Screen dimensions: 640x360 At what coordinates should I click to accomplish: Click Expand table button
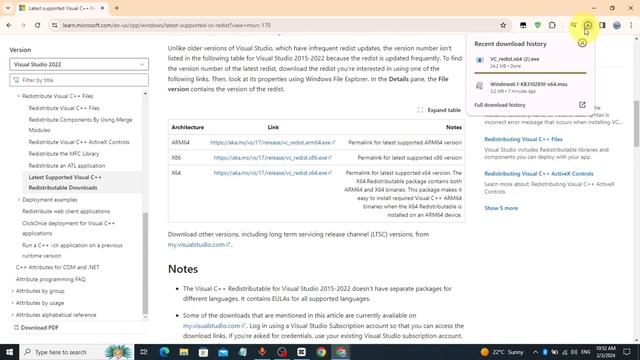point(439,110)
